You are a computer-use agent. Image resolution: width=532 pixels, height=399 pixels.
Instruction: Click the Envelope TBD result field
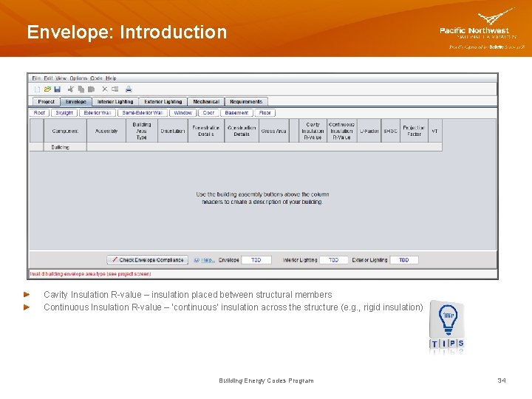(256, 260)
